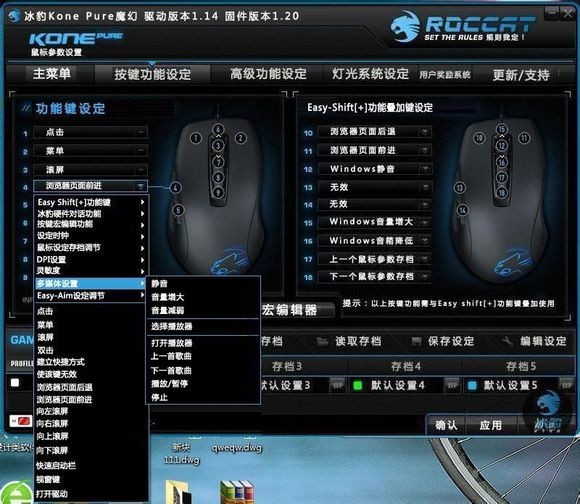
Task: Expand 灵敏度 submenu
Action: (x=91, y=271)
